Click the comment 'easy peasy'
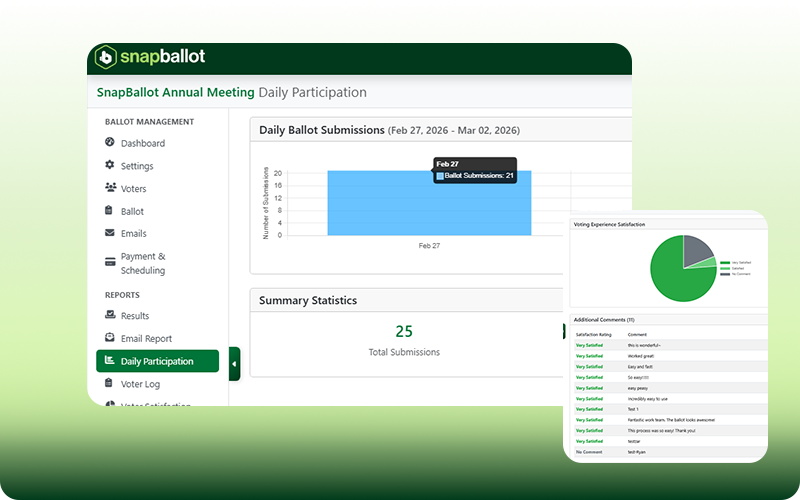Viewport: 800px width, 500px height. coord(638,388)
